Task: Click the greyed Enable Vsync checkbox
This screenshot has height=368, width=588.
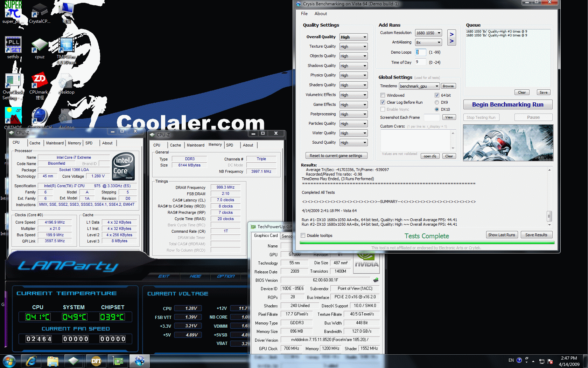Action: (383, 109)
